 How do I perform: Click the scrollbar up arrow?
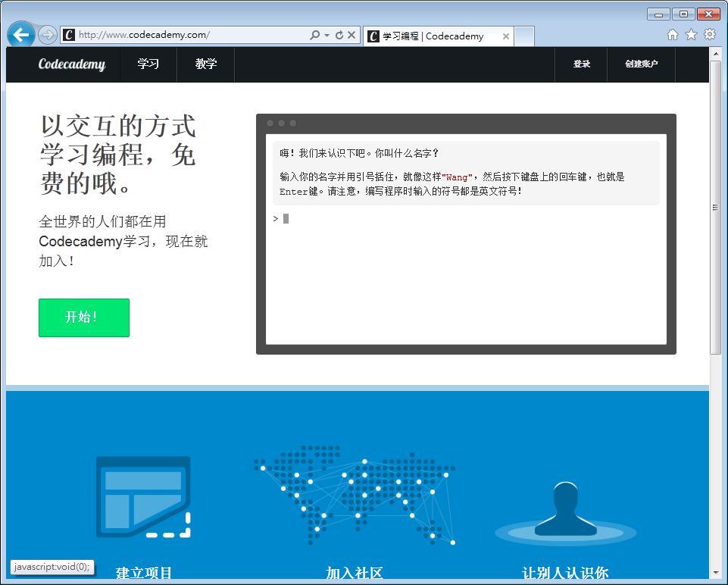[x=715, y=54]
